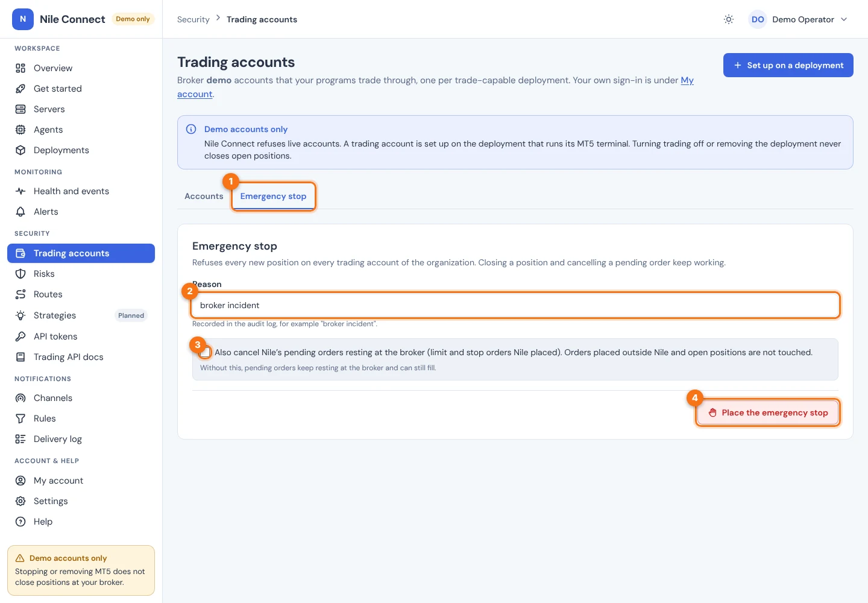Click the Trading accounts breadcrumb text

[x=262, y=19]
